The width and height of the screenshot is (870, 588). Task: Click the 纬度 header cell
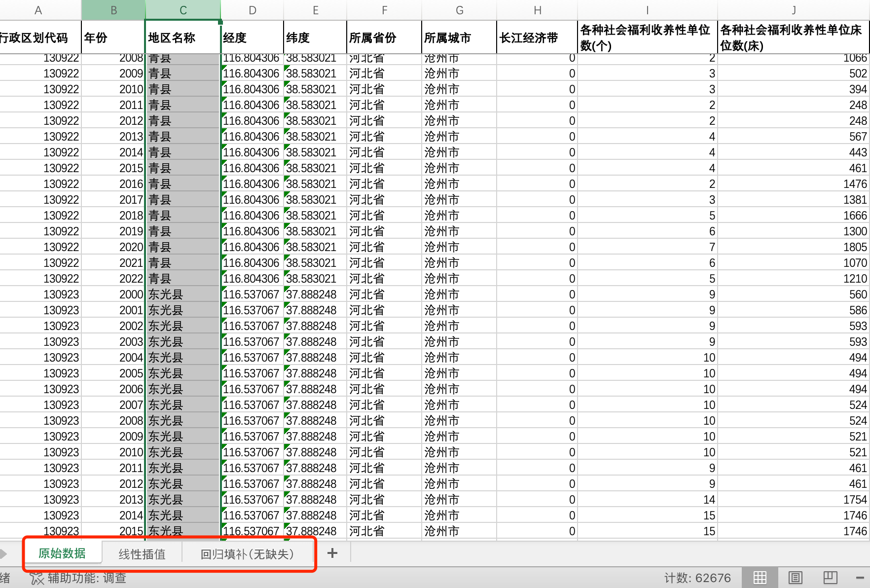click(315, 37)
